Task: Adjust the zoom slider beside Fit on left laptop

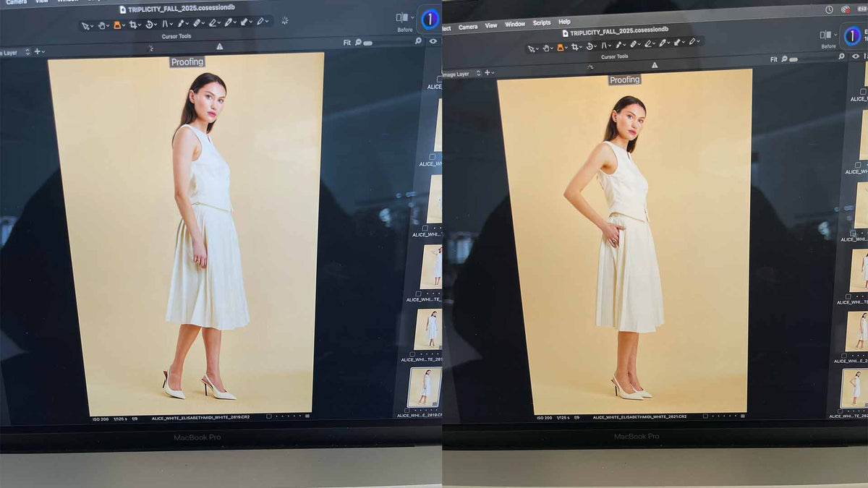Action: click(367, 43)
